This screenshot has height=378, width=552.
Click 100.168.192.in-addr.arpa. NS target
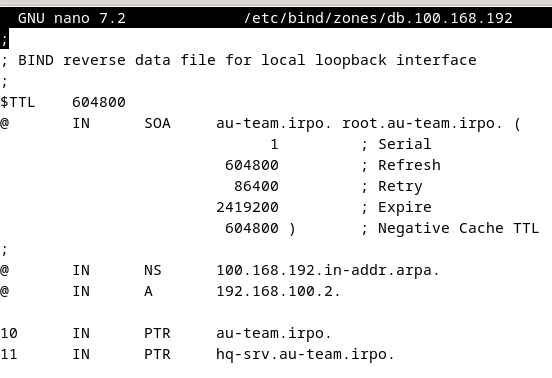coord(328,270)
